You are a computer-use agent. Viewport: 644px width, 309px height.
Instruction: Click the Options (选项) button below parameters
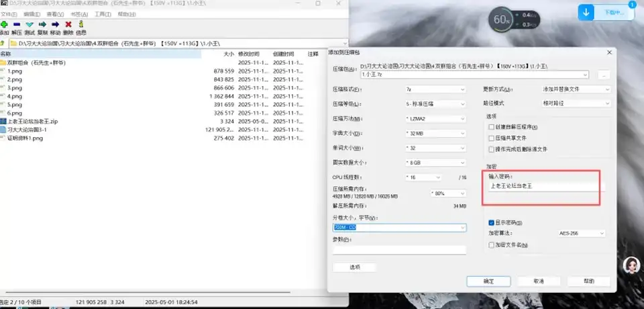coord(354,267)
